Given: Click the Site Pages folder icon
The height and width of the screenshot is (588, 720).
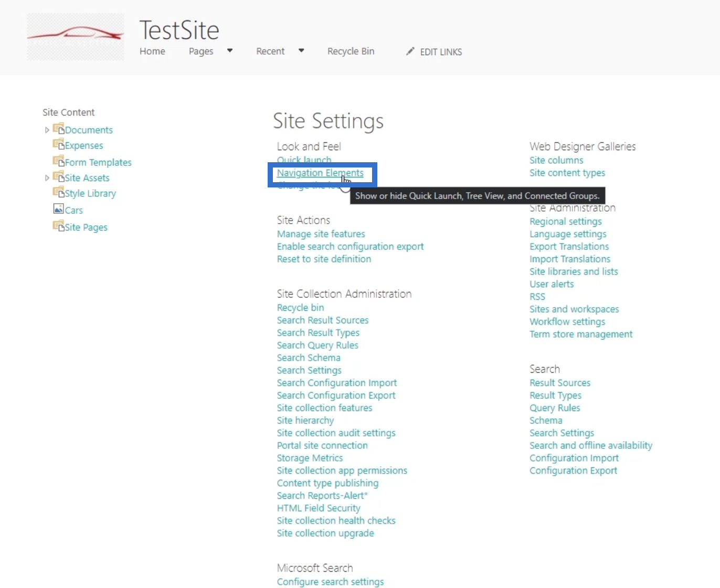Looking at the screenshot, I should point(58,226).
